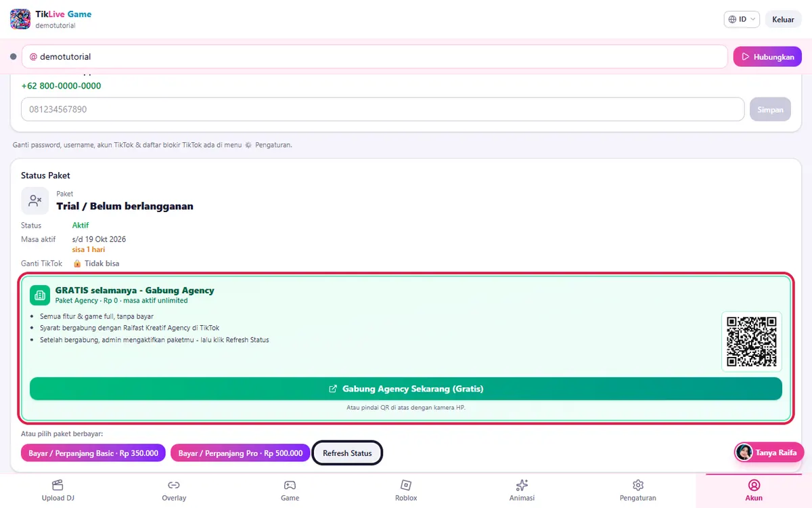Click Gabung Agency Sekarang (Gratis) button

pos(406,389)
